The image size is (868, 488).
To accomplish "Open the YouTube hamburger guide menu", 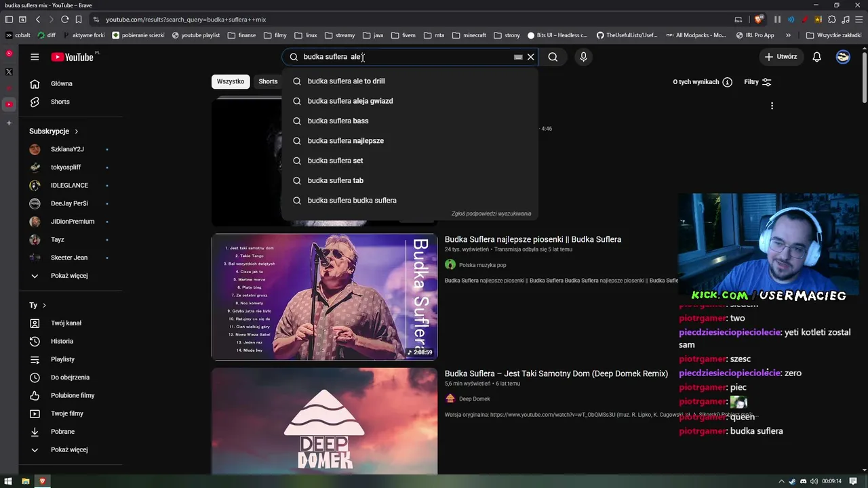I will pos(35,57).
